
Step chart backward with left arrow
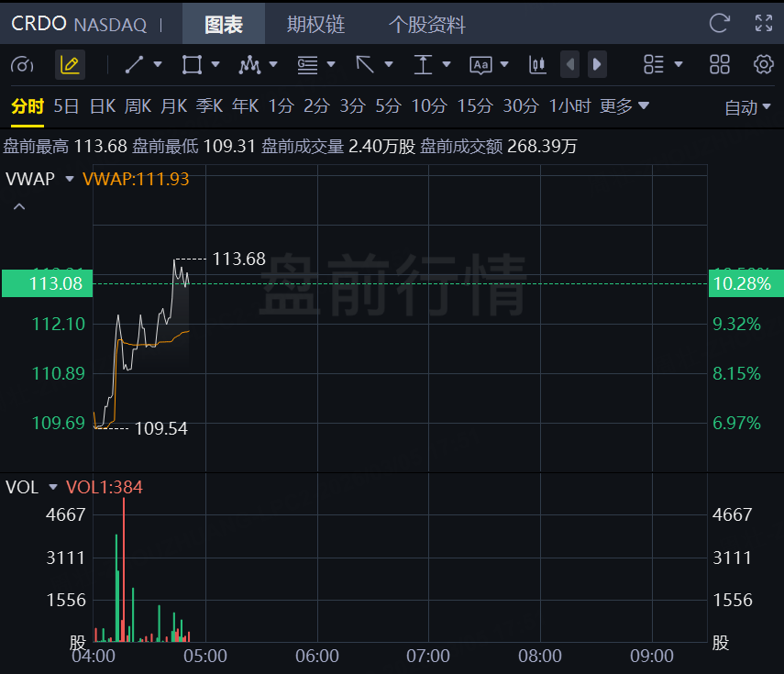click(x=570, y=64)
